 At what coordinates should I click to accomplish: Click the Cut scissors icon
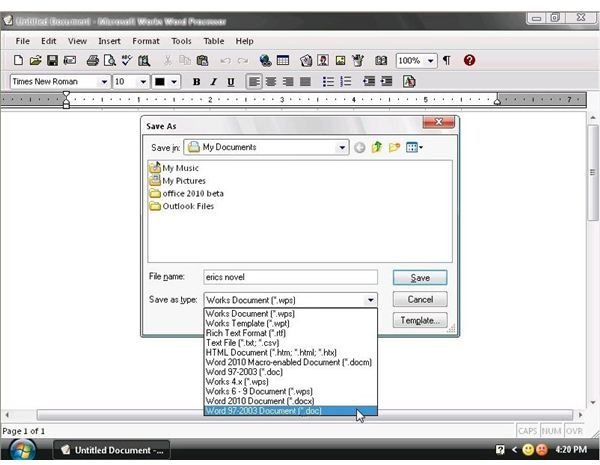[168, 60]
